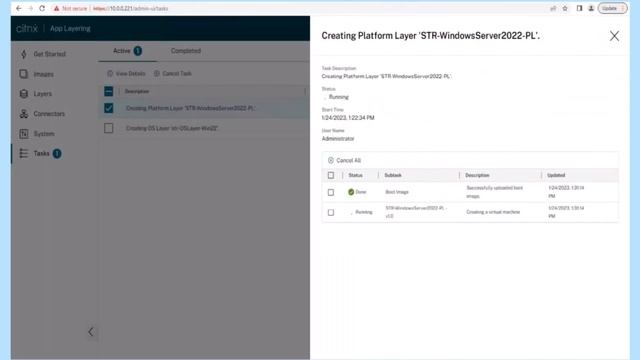Viewport: 640px width, 360px height.
Task: Close the Creating Platform Layer details panel
Action: tap(614, 36)
